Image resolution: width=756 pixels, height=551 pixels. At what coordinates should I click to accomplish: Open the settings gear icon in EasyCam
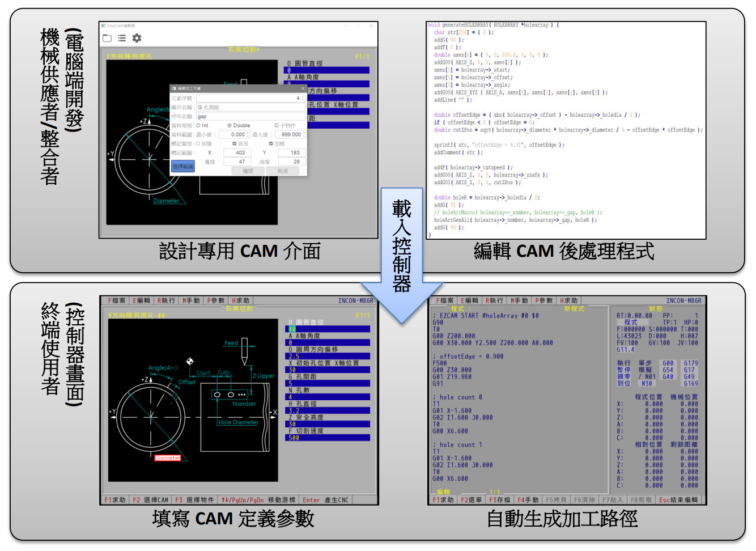[137, 38]
